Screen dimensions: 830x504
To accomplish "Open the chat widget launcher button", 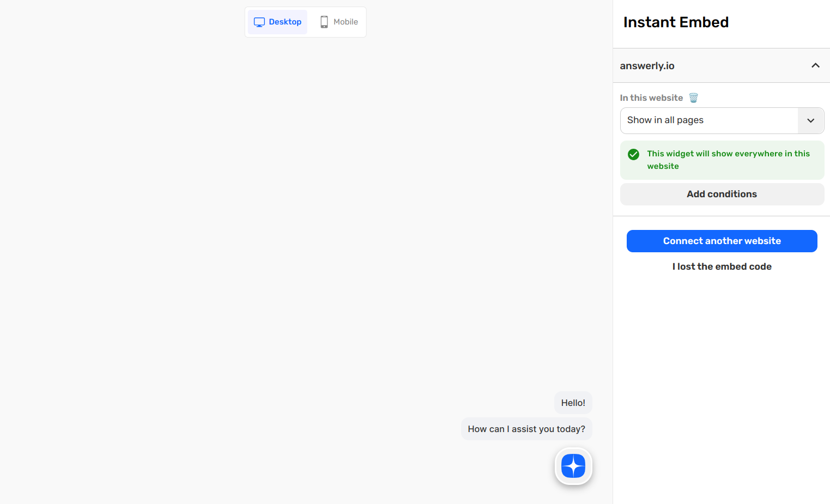I will coord(573,466).
